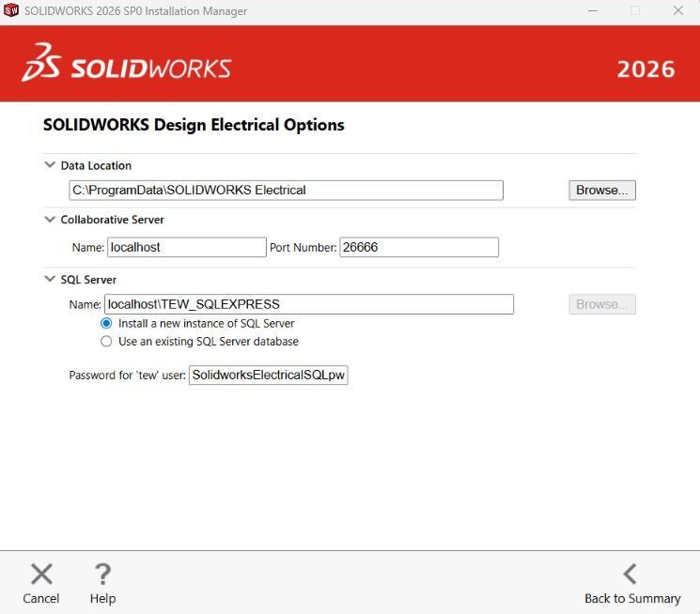This screenshot has width=700, height=614.
Task: Click the Password for 'tew' user field
Action: (x=269, y=375)
